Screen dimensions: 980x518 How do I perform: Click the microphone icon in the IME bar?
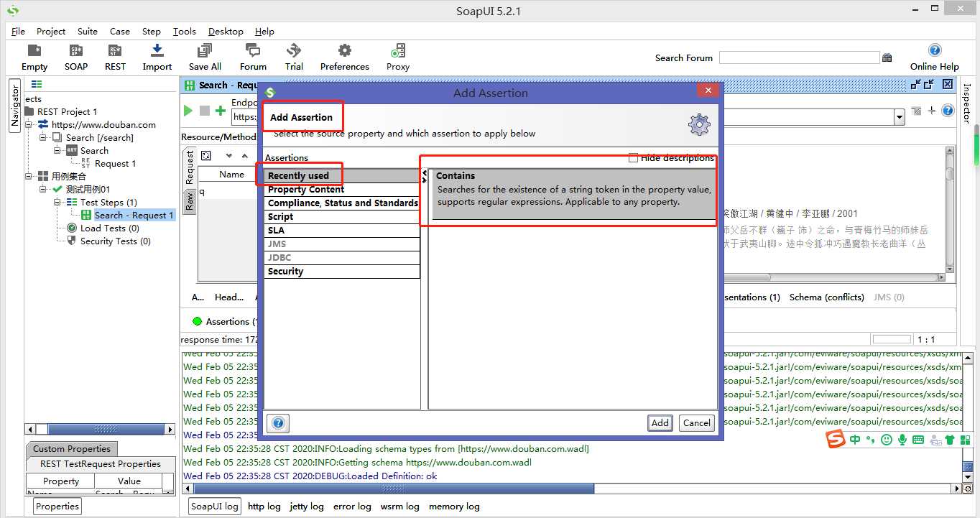click(902, 439)
